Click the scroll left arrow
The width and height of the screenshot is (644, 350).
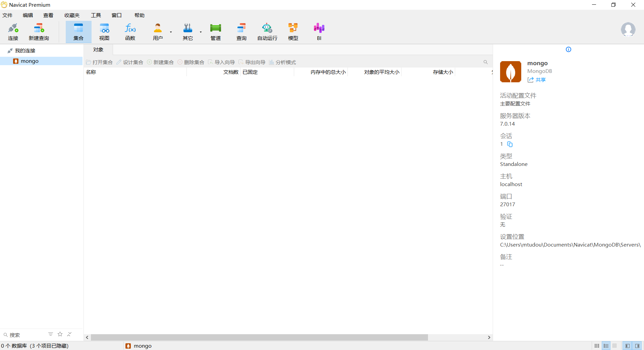click(87, 337)
